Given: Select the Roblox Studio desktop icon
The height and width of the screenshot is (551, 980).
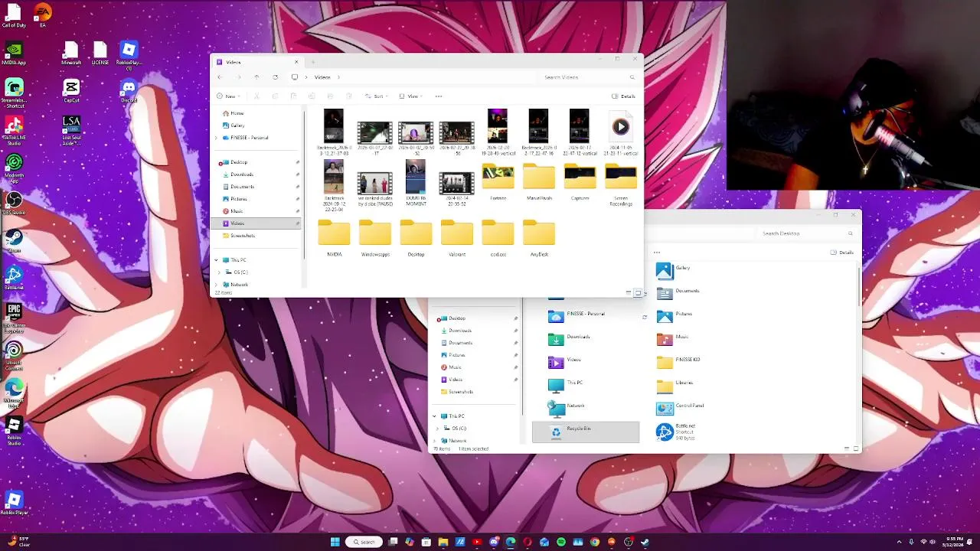Looking at the screenshot, I should 14,431.
